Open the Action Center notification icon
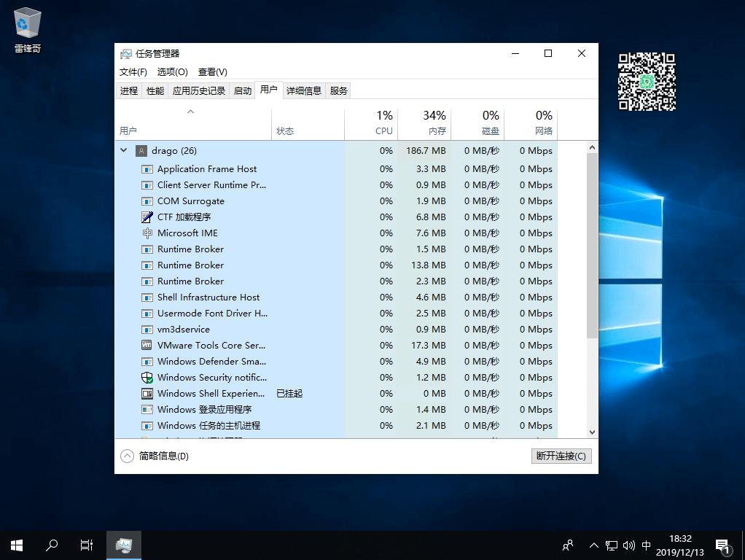The image size is (745, 560). [x=722, y=545]
